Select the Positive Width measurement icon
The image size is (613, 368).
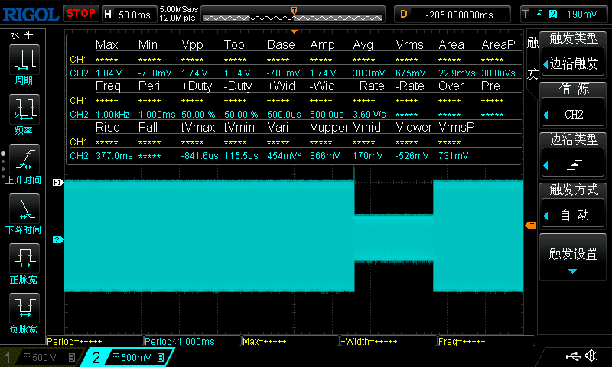coord(24,258)
